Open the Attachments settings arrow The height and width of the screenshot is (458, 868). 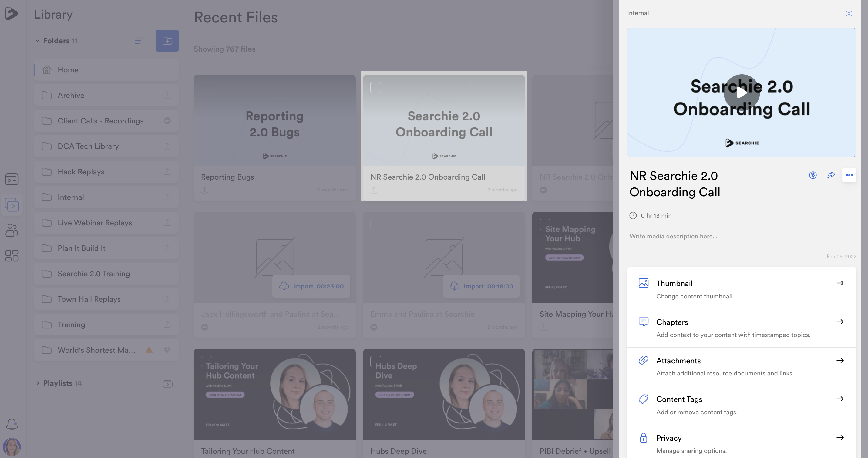point(840,360)
